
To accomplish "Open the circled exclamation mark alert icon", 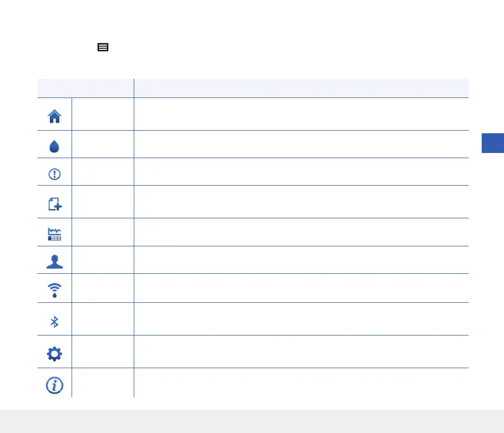I will [54, 174].
